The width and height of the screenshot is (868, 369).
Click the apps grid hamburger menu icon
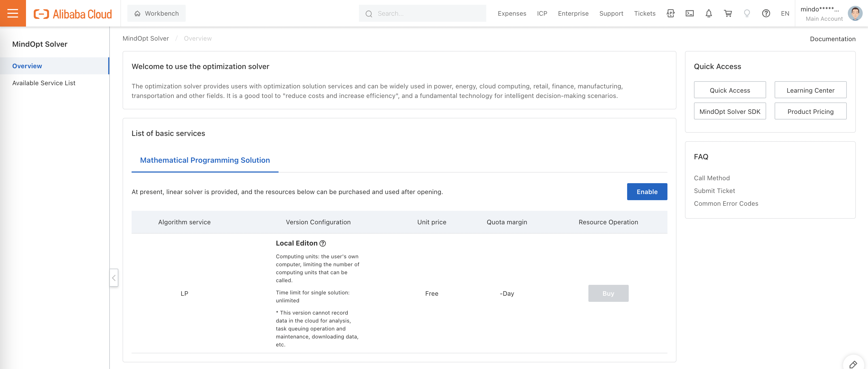click(x=13, y=13)
